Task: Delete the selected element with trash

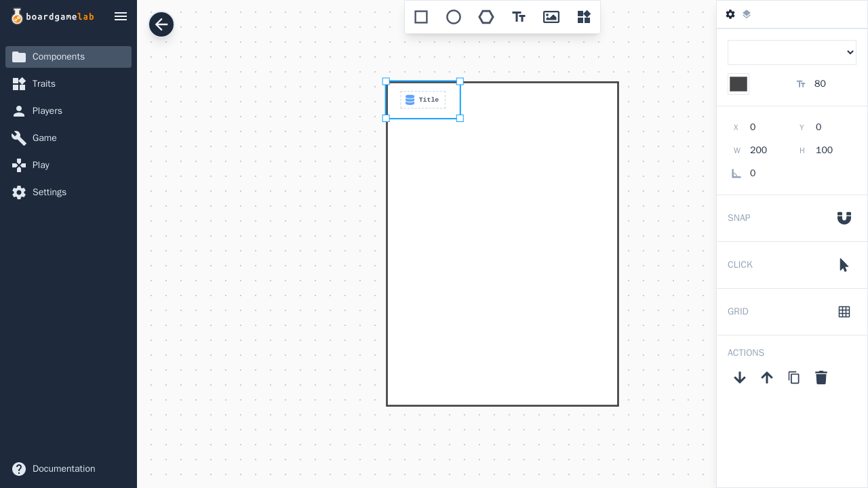Action: 821,378
